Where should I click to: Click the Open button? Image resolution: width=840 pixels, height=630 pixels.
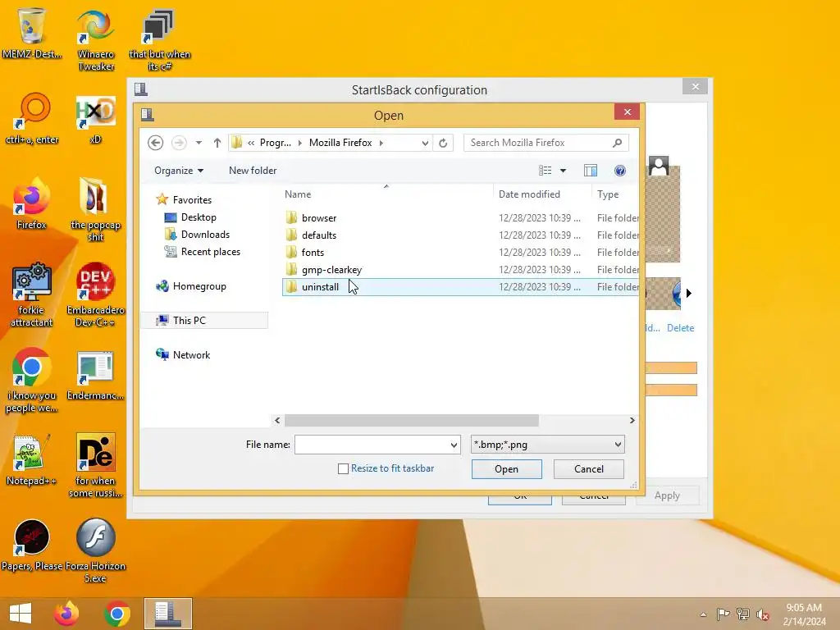[x=506, y=468]
